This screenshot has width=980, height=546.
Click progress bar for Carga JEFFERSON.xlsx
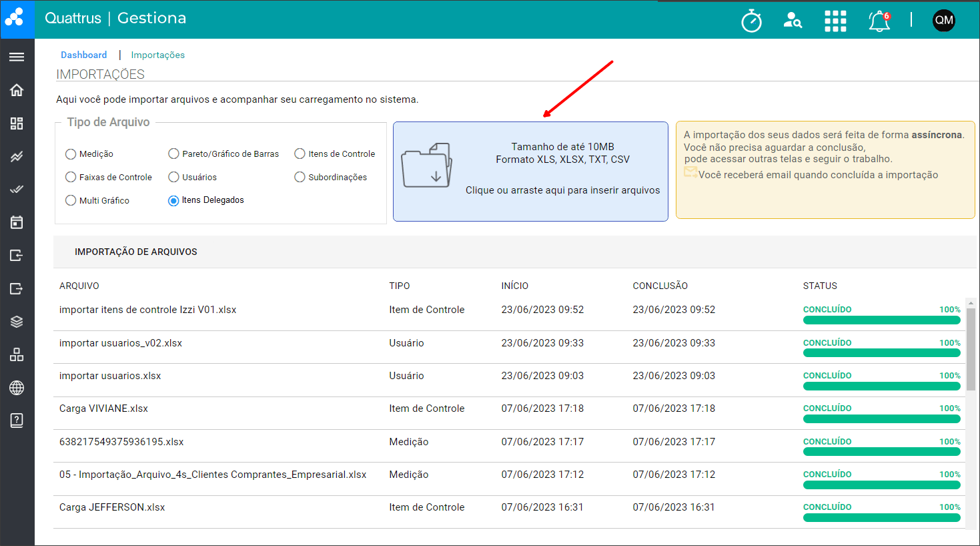click(882, 517)
